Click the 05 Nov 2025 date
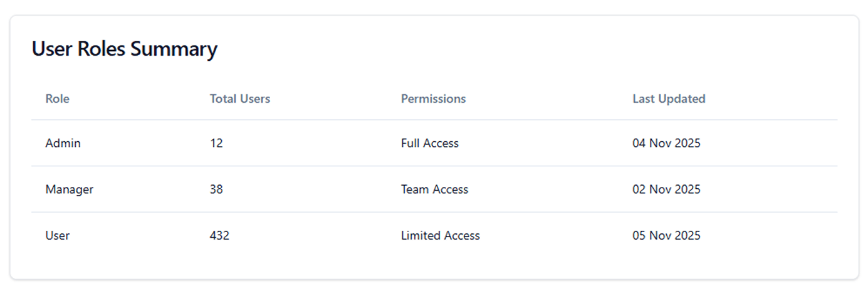The height and width of the screenshot is (291, 868). coord(666,236)
